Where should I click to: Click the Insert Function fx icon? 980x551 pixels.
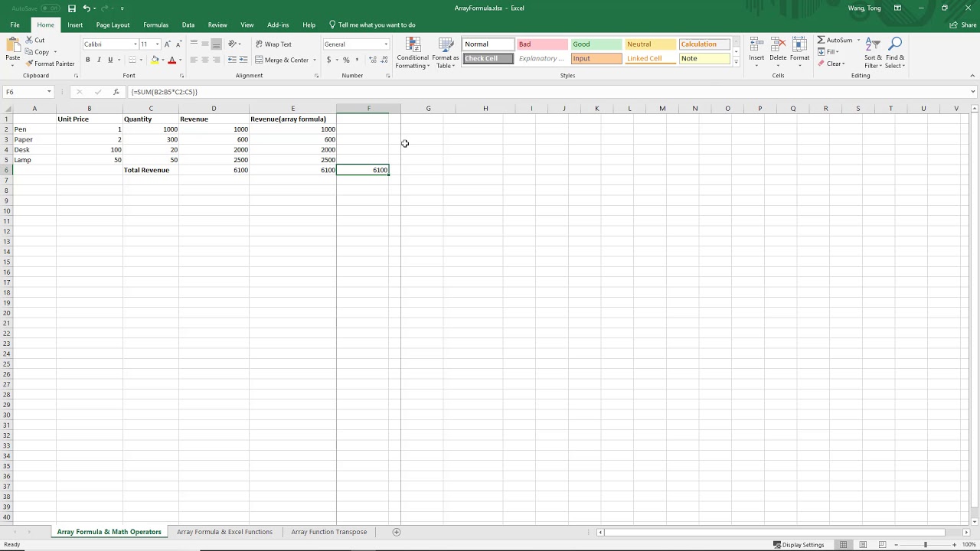(116, 92)
